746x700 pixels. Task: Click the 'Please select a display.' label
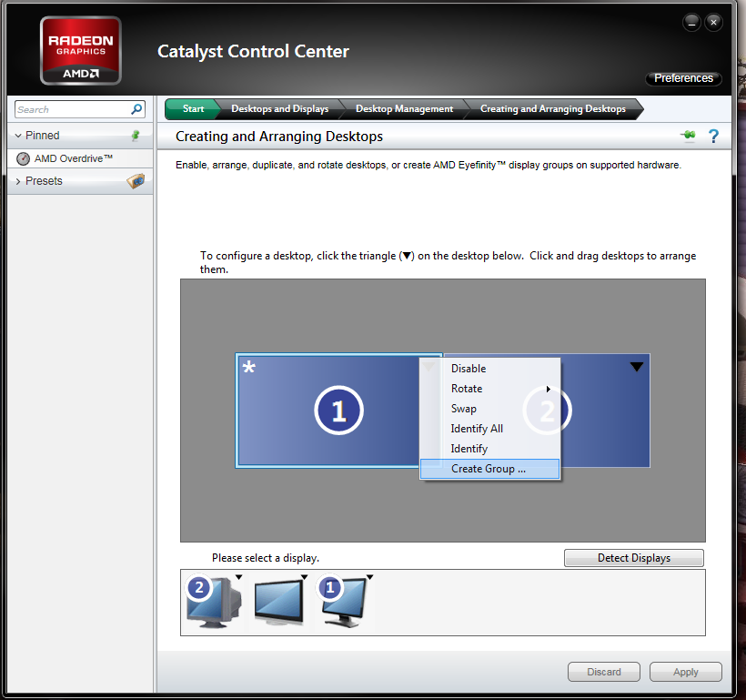(x=266, y=558)
